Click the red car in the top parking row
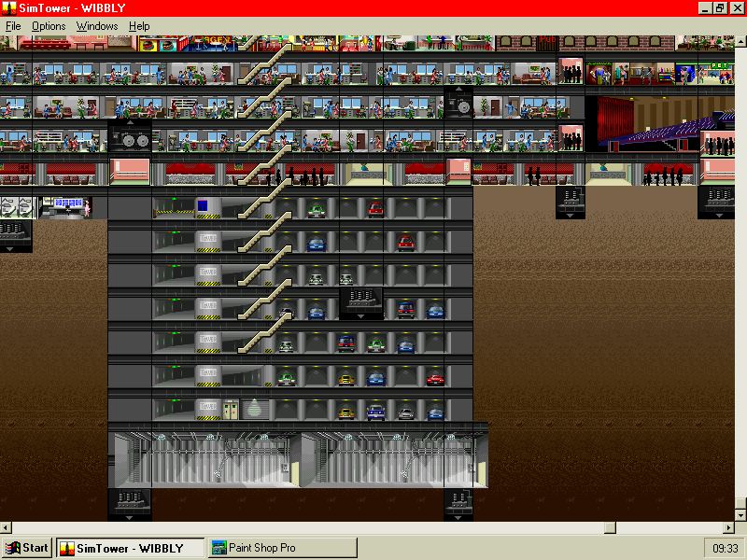Screen dimensions: 747x560 [x=375, y=209]
